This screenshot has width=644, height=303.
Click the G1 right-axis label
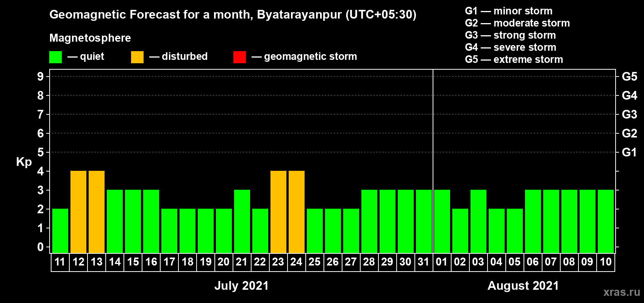[x=630, y=152]
